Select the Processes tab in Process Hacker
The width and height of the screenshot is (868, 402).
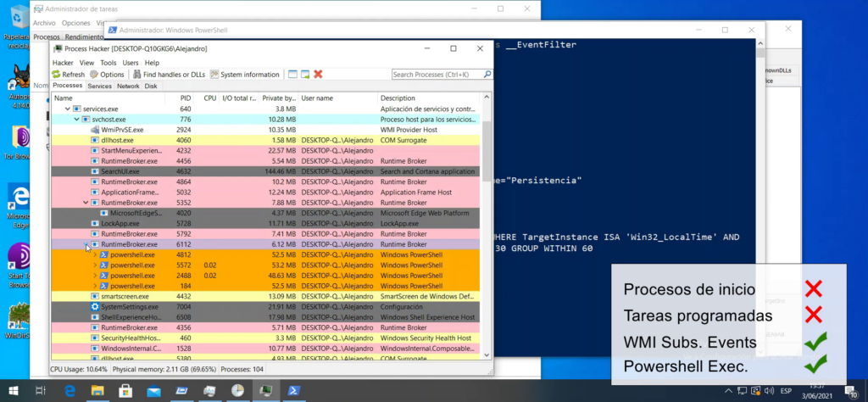click(x=68, y=86)
